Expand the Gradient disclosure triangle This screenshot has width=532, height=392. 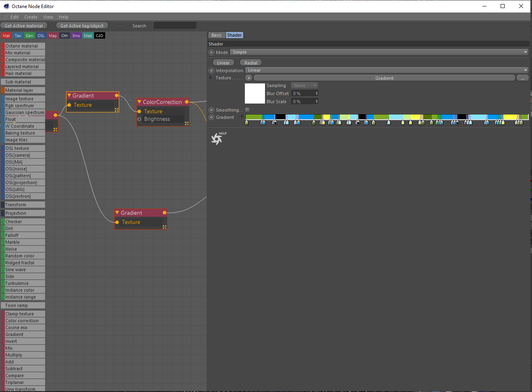coord(242,117)
